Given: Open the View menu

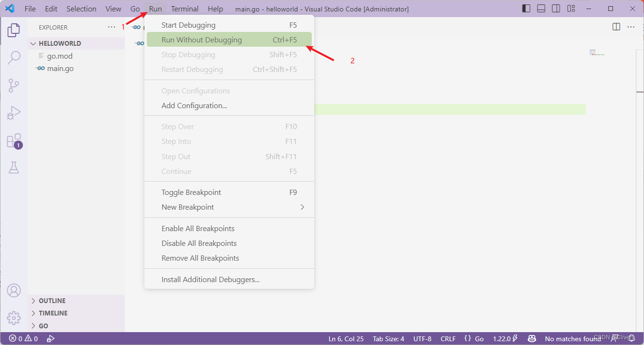Looking at the screenshot, I should click(113, 9).
